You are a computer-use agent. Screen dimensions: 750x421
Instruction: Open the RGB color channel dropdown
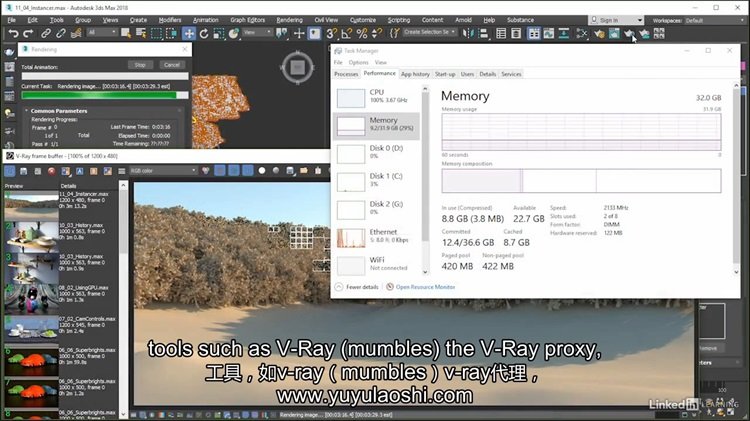[x=163, y=171]
